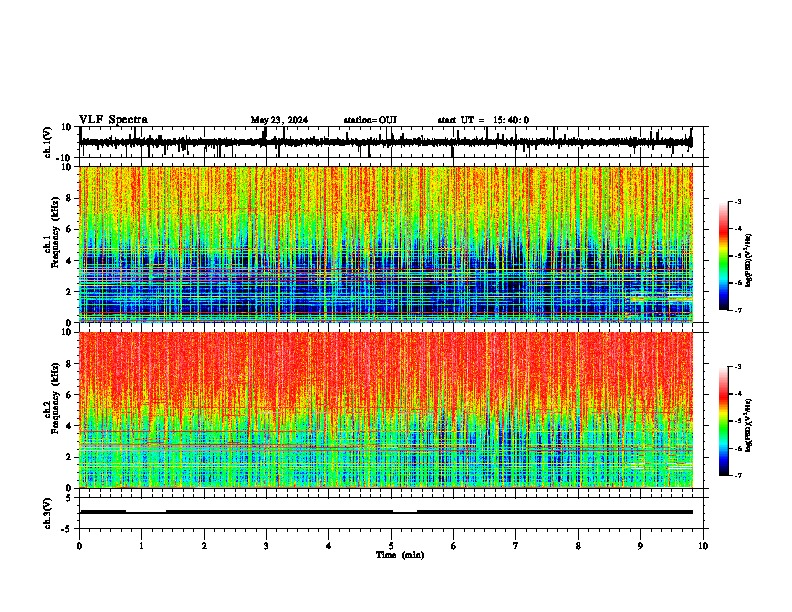Select the "May 23, 2024" date label
Viewport: 792px width, 612px height.
tap(279, 120)
